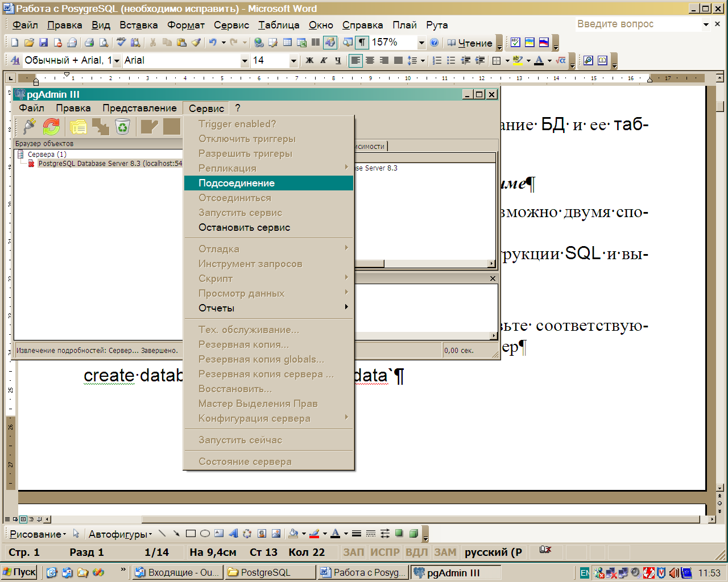Select the Rectangle drawing tool
Screen dimensions: 728x582
[x=191, y=534]
